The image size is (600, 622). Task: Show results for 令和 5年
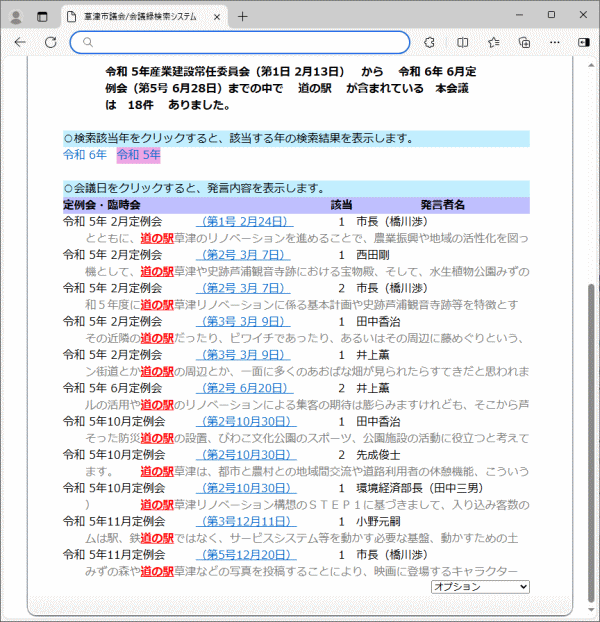coord(138,154)
